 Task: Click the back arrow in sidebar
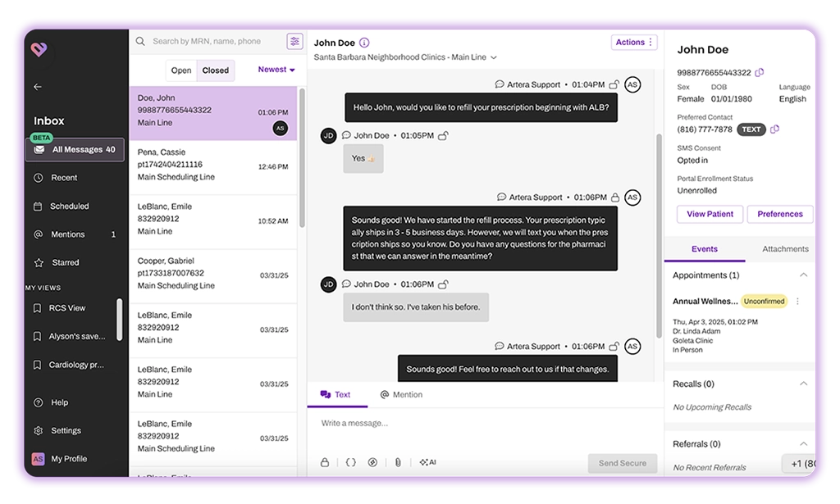point(38,87)
